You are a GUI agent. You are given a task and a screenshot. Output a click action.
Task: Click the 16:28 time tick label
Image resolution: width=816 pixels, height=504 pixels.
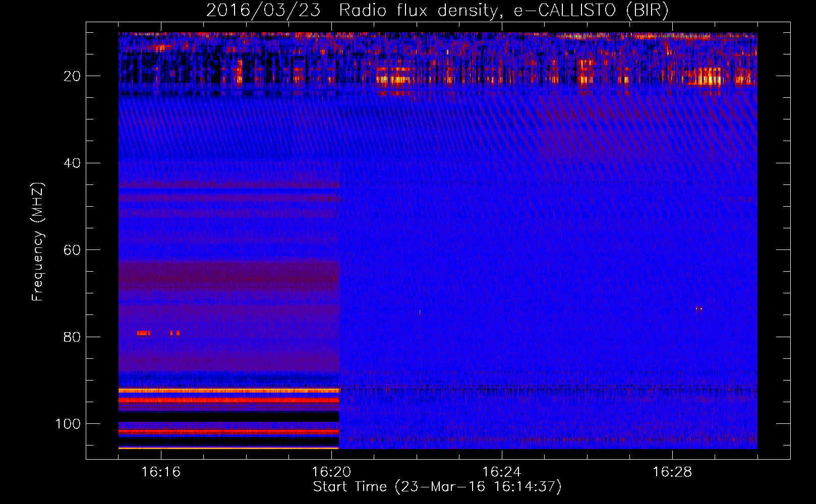coord(672,472)
